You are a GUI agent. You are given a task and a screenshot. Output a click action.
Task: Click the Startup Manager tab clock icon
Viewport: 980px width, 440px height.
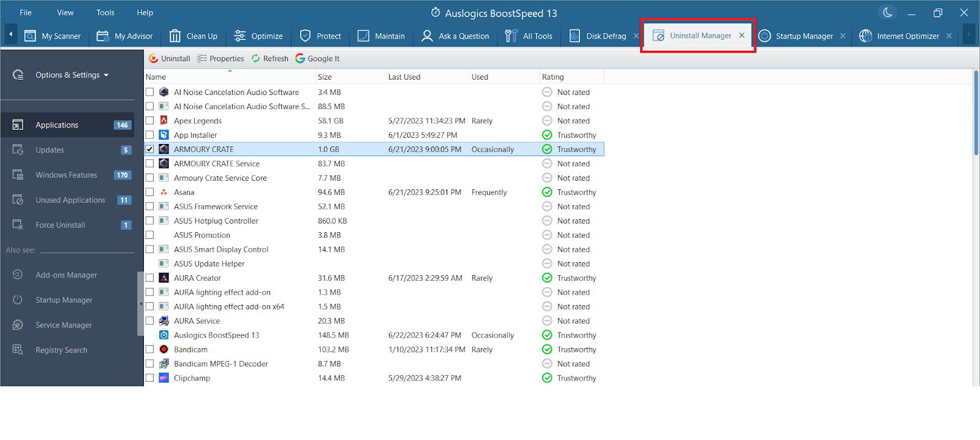(764, 36)
